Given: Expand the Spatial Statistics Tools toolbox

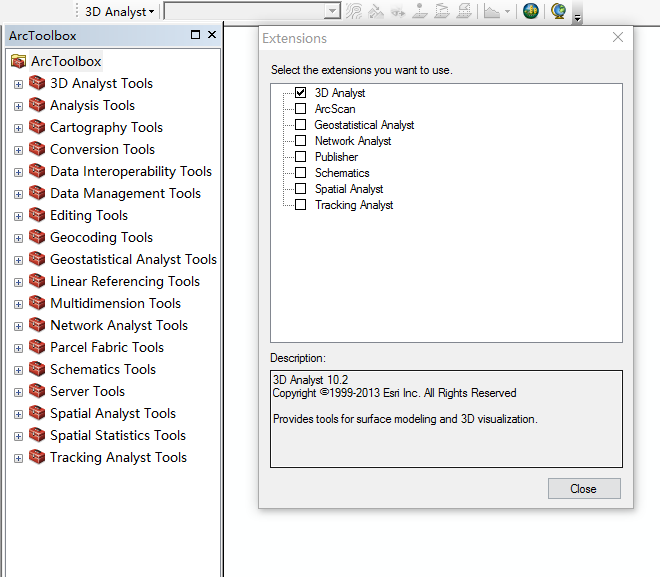Looking at the screenshot, I should point(18,436).
